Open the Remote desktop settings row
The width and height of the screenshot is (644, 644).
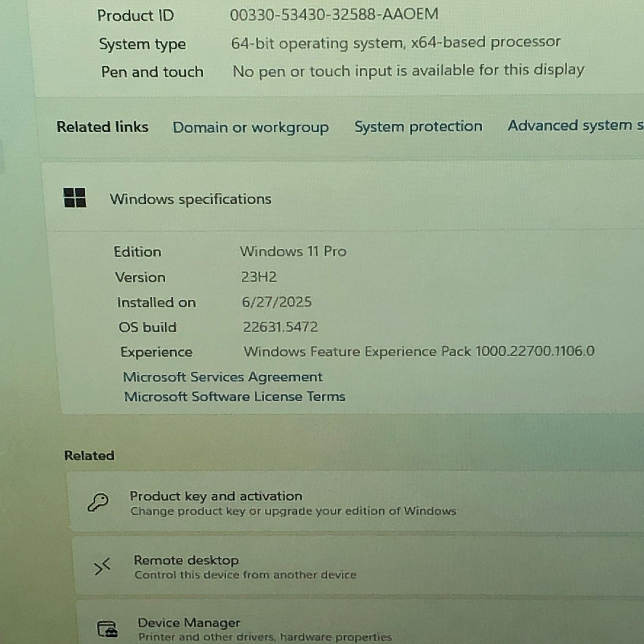point(186,560)
